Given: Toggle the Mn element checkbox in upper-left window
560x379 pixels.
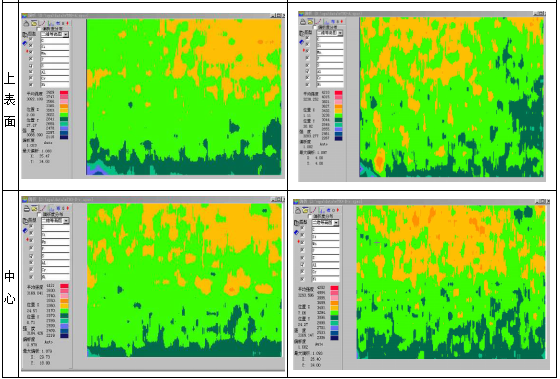Looking at the screenshot, I should pyautogui.click(x=31, y=53).
